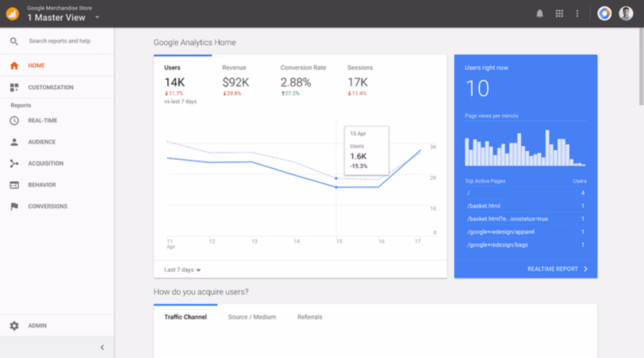The width and height of the screenshot is (644, 358).
Task: Select the Acquisition report icon
Action: coord(14,163)
